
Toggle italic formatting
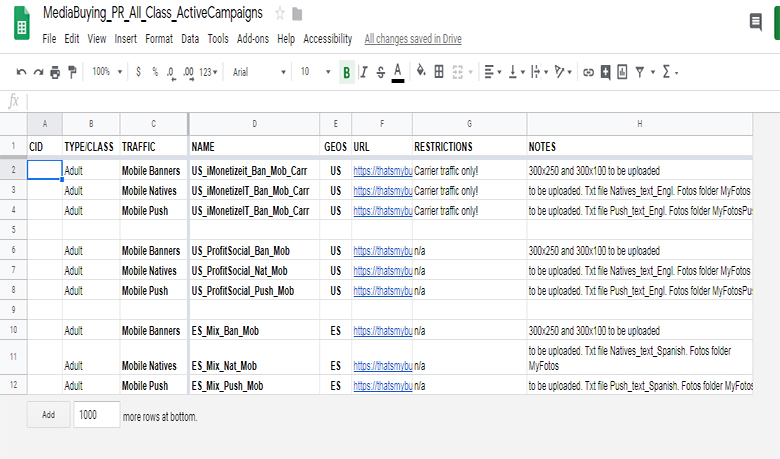coord(364,73)
